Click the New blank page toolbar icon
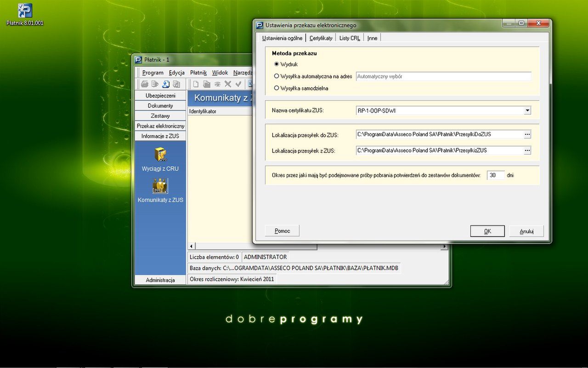This screenshot has height=368, width=588. pos(196,84)
